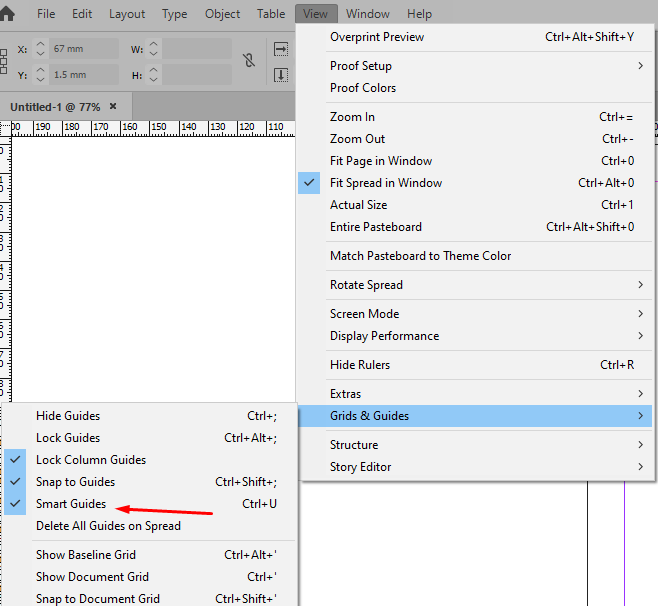This screenshot has width=658, height=606.
Task: Choose Zoom In
Action: [x=475, y=117]
